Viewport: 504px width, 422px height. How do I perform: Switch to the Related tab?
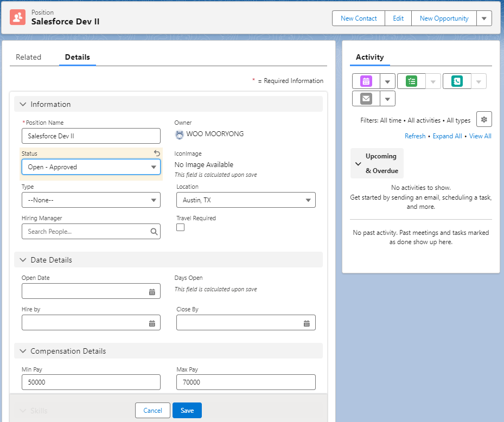28,57
